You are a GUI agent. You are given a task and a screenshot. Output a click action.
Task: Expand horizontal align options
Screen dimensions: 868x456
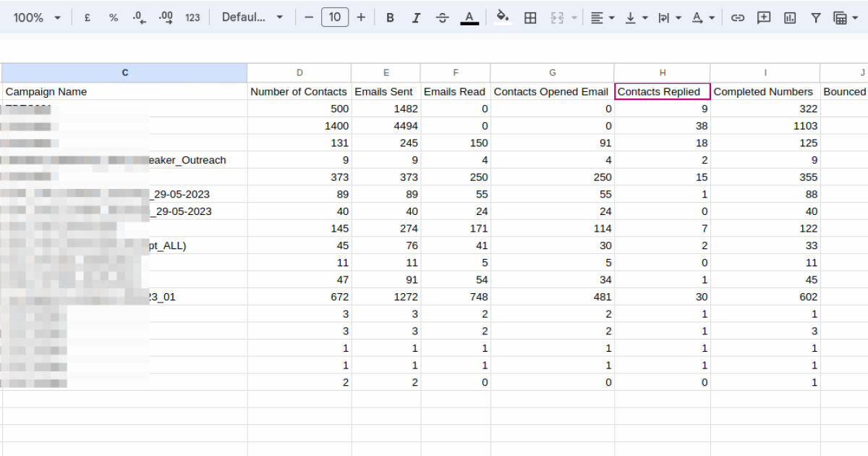602,17
